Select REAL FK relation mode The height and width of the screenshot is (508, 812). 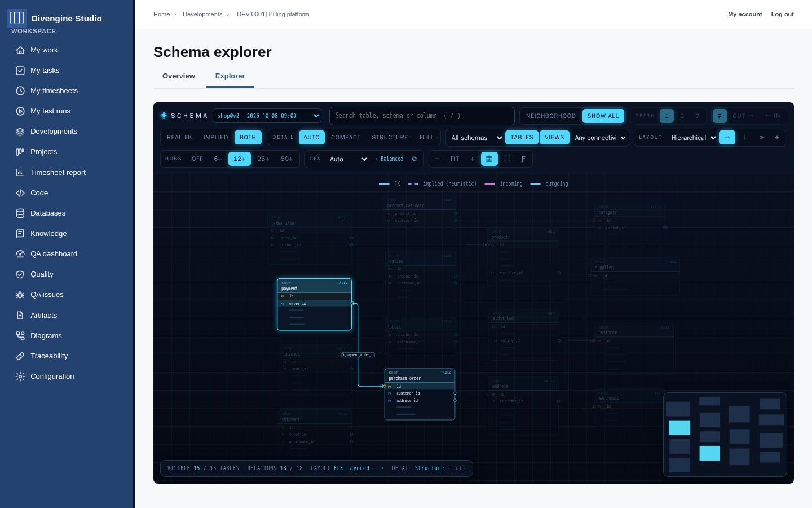click(x=179, y=138)
